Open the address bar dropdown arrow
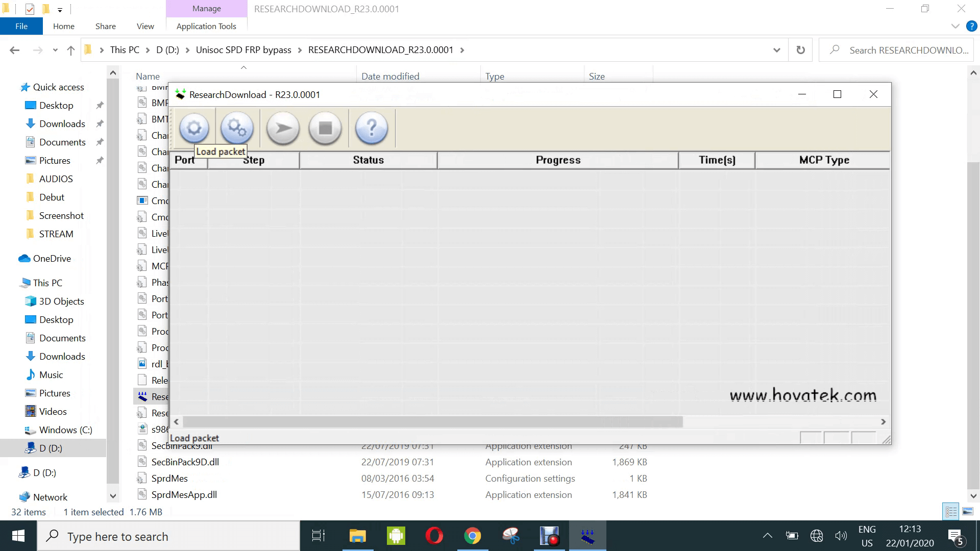Image resolution: width=980 pixels, height=551 pixels. 777,49
